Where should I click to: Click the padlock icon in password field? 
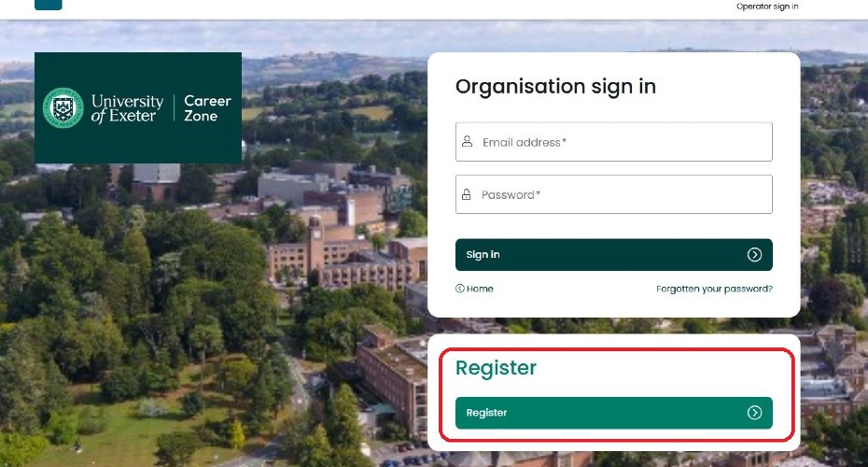(467, 194)
